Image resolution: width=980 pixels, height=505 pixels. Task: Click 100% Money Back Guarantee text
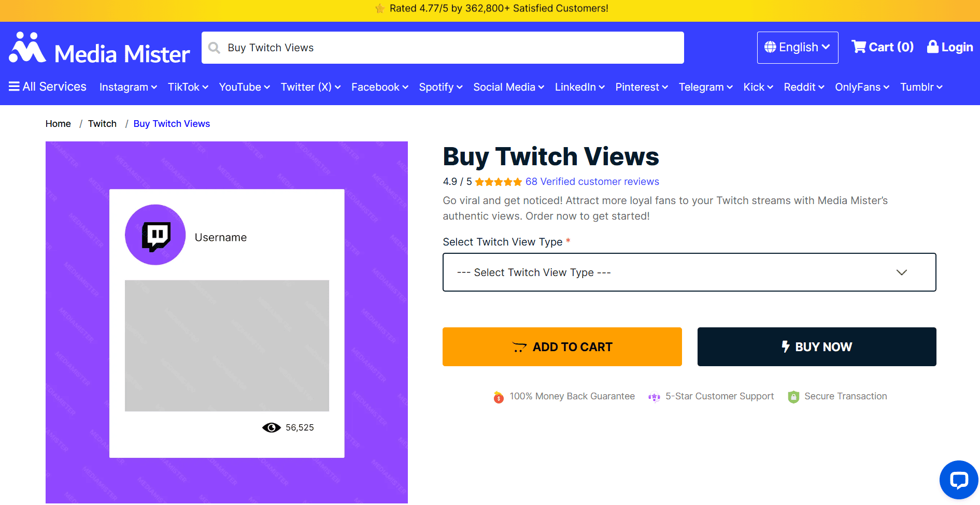(x=572, y=396)
